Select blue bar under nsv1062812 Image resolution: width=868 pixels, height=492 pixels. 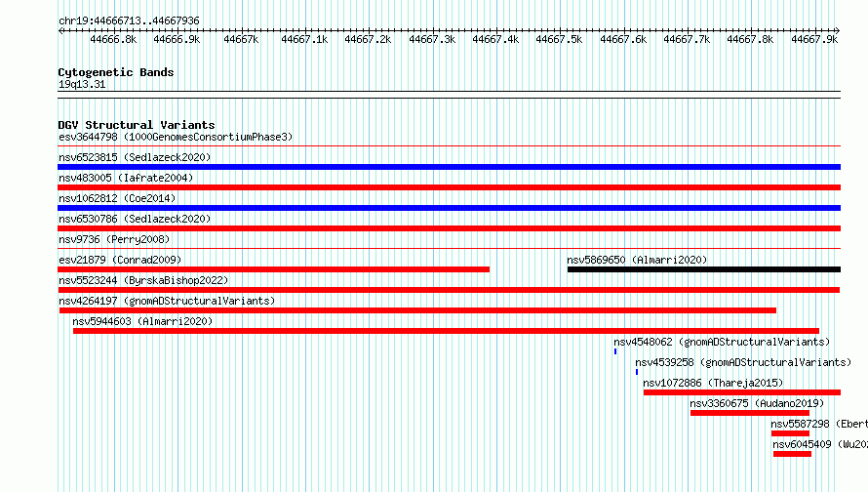(x=449, y=208)
